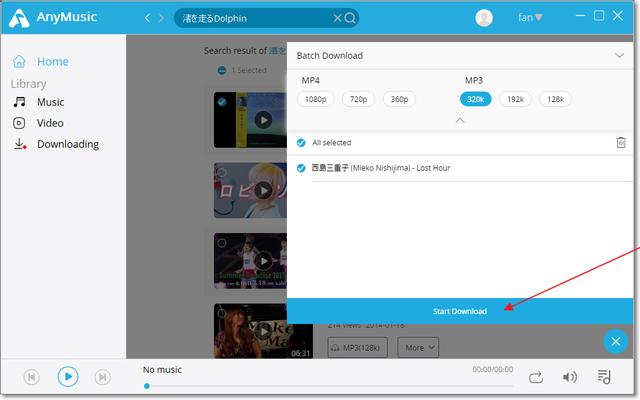The width and height of the screenshot is (640, 400).
Task: Click the Start Download button
Action: coord(460,311)
